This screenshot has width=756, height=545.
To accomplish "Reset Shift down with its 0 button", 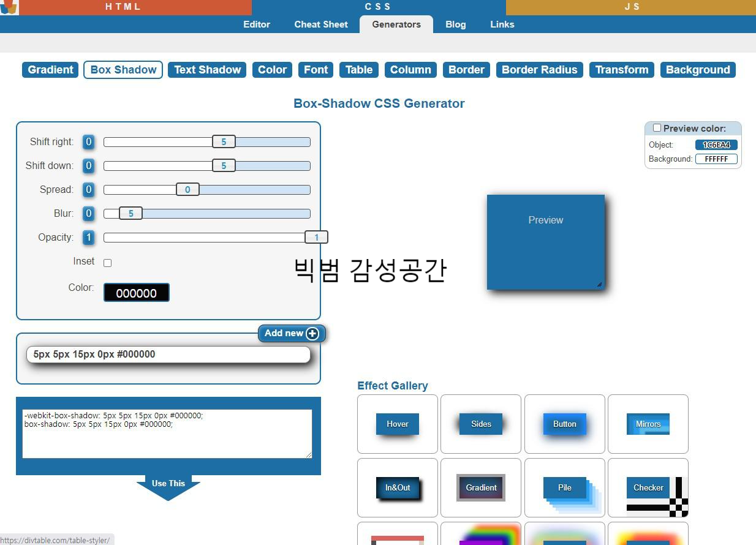I will 88,166.
